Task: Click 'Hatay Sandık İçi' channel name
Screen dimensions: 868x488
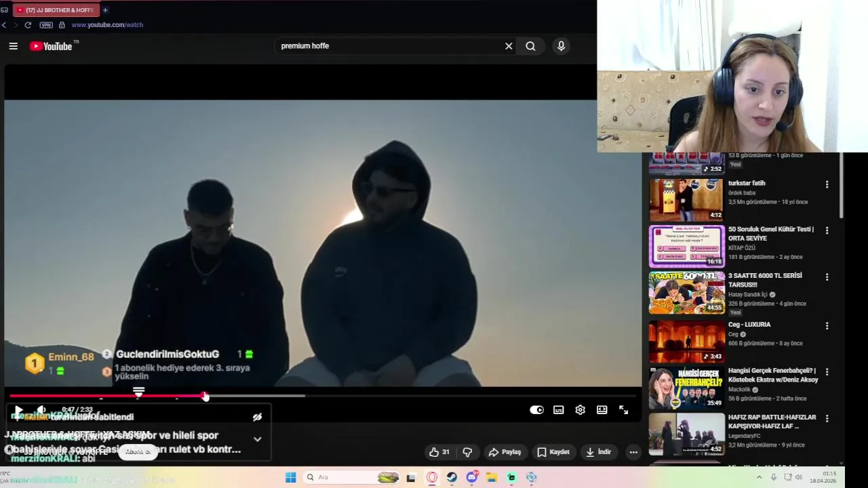Action: click(748, 294)
